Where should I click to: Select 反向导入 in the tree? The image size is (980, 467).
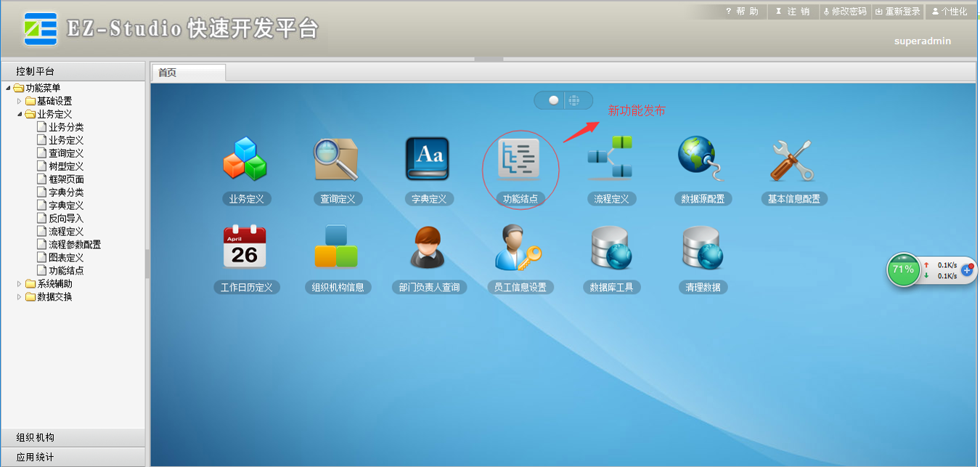[x=66, y=219]
